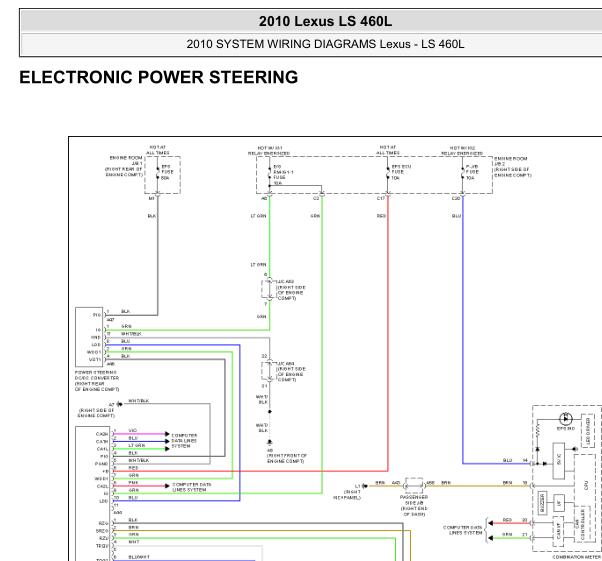Viewport: 602px width, 561px height.
Task: Click the A7 ground symbol
Action: click(119, 404)
